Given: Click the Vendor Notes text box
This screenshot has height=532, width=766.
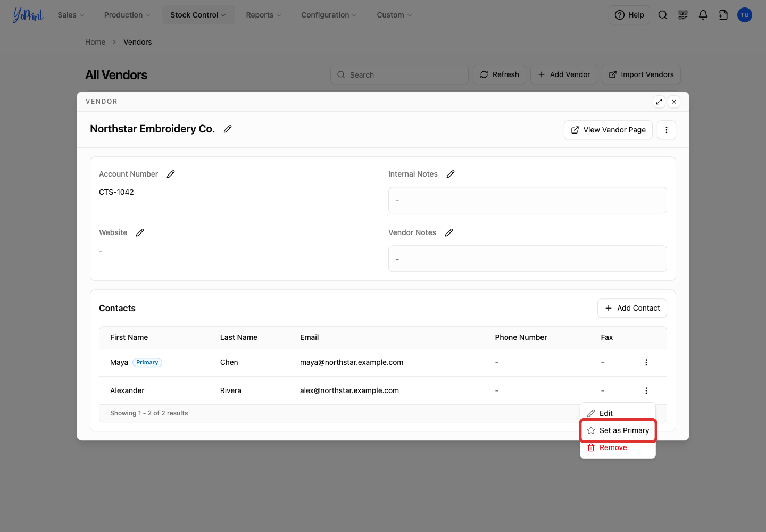Looking at the screenshot, I should pos(528,259).
